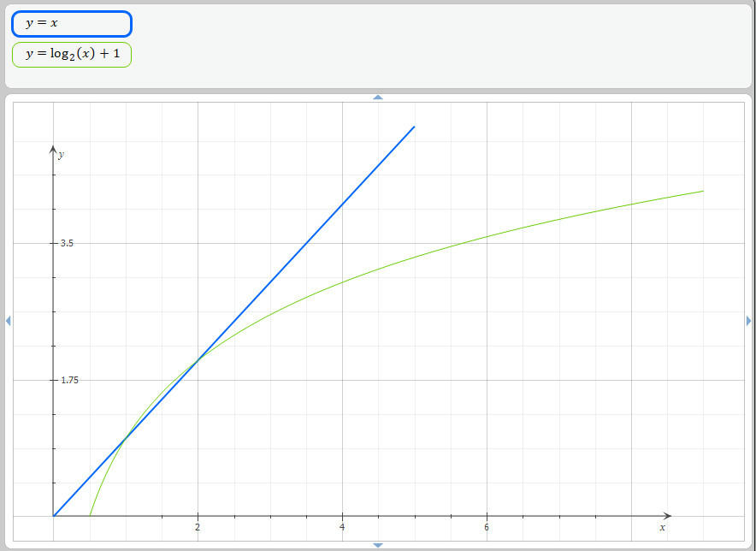Click the x-axis tick label 2

point(198,527)
